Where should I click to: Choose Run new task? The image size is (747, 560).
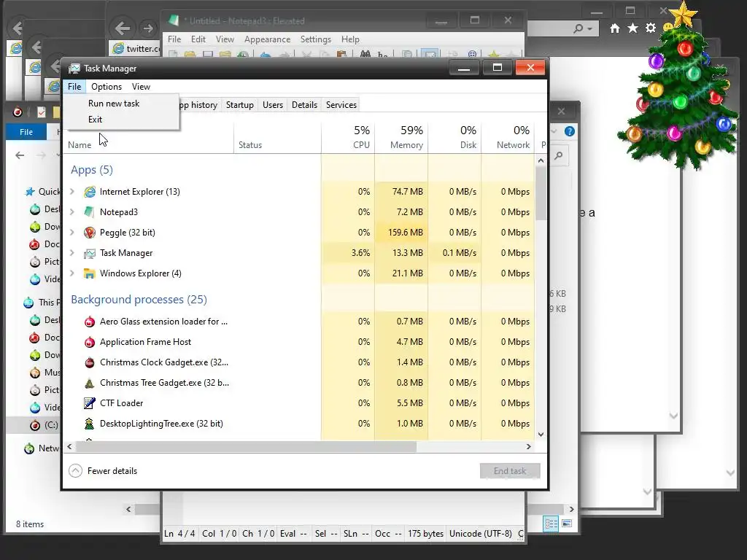(114, 104)
